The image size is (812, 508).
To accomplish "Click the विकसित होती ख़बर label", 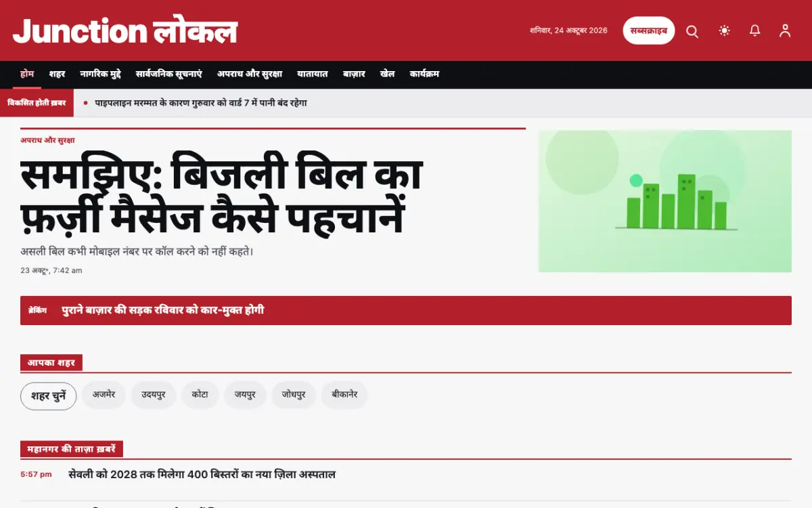I will coord(37,103).
